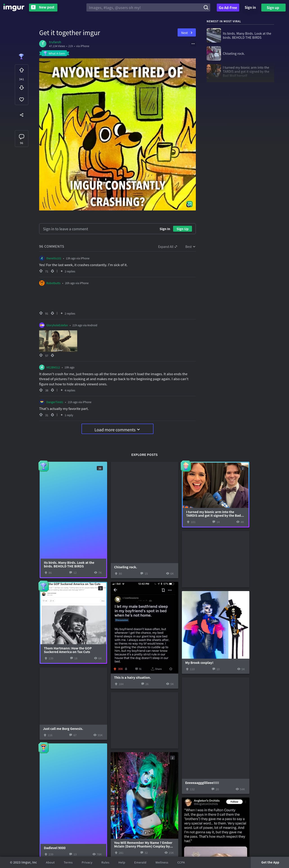This screenshot has height=868, width=289.
Task: Expand 2 replies under Robotbutts
Action: pos(68,313)
